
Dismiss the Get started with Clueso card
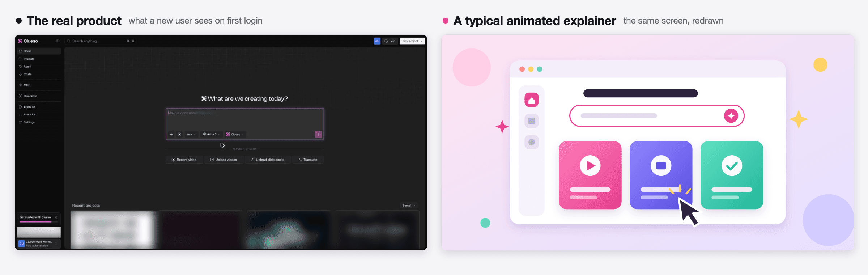click(56, 217)
